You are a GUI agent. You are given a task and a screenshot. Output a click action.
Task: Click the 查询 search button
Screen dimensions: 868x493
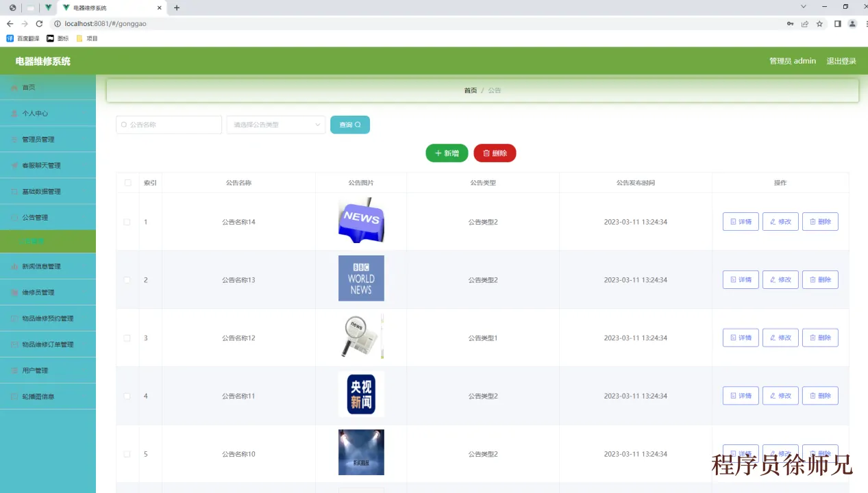pos(350,125)
